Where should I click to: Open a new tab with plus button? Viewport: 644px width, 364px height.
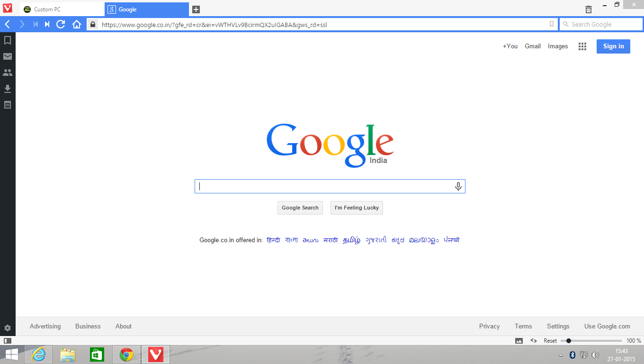(x=196, y=9)
